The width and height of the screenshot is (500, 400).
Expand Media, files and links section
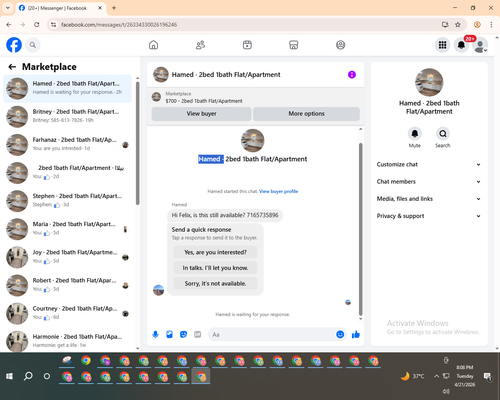tap(429, 199)
